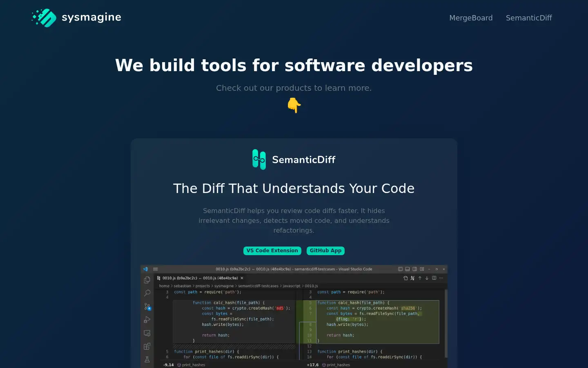Open the MergeBoard navigation link
This screenshot has width=588, height=368.
471,18
